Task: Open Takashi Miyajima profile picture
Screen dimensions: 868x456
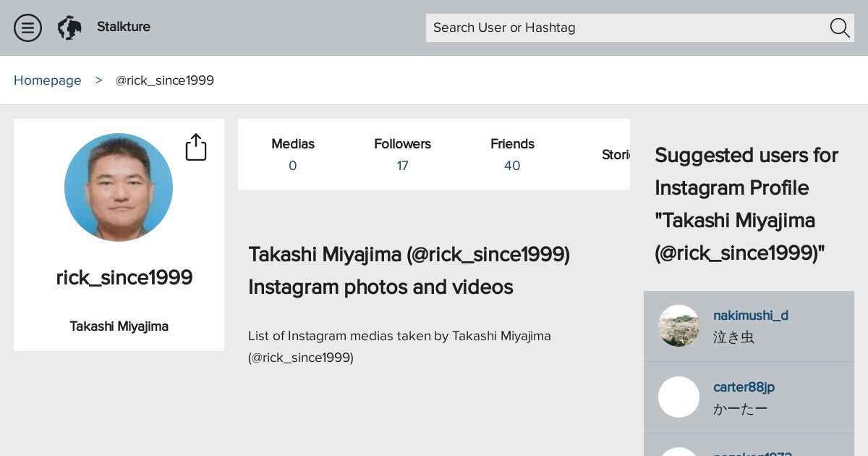Action: click(x=119, y=187)
